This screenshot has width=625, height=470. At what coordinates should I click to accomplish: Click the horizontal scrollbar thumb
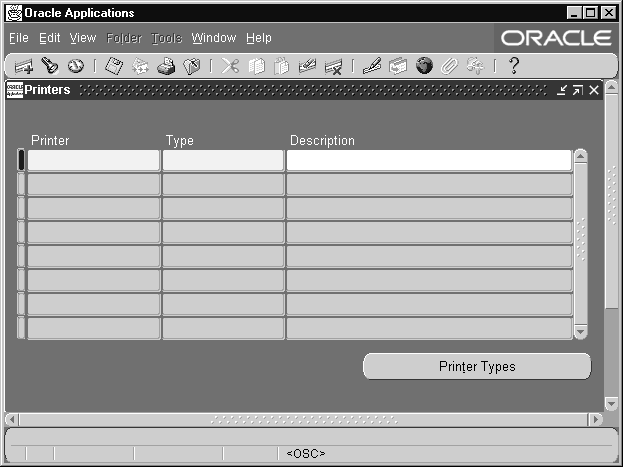pyautogui.click(x=304, y=419)
